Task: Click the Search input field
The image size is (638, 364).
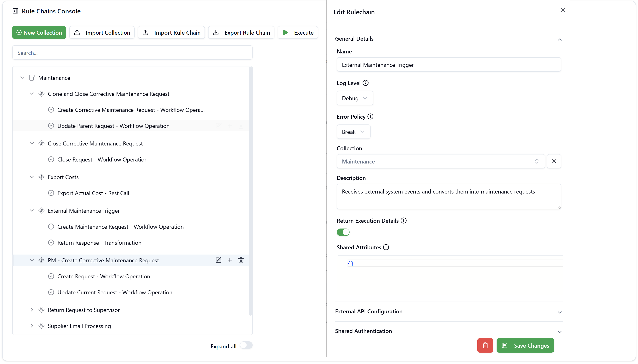Action: coord(132,53)
